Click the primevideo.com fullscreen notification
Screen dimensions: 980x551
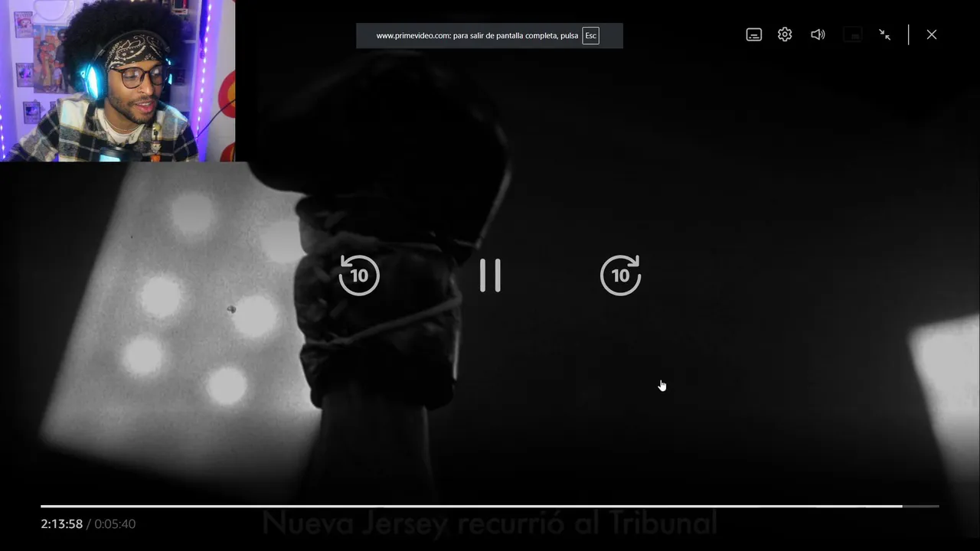pos(489,36)
